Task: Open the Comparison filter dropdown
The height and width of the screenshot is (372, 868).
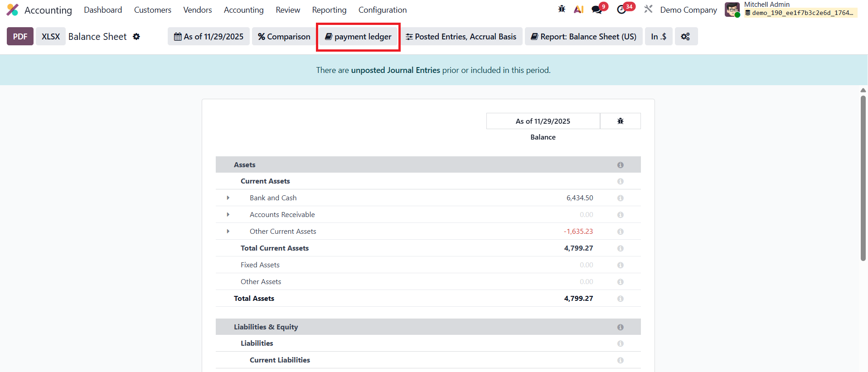Action: pos(284,37)
